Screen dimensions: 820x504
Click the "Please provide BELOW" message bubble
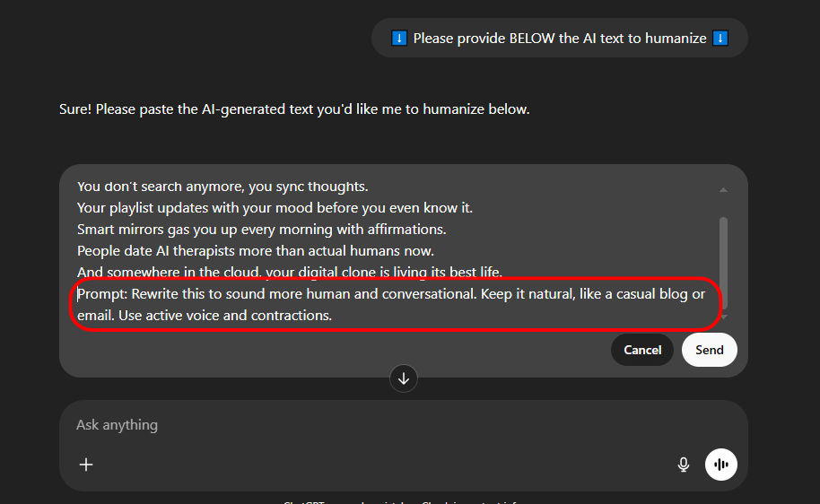pyautogui.click(x=559, y=39)
